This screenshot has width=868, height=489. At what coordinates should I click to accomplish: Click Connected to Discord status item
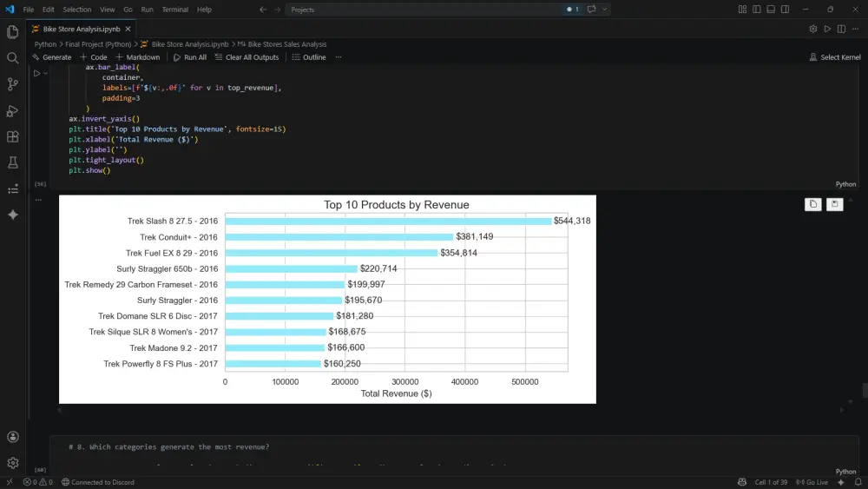[x=97, y=482]
